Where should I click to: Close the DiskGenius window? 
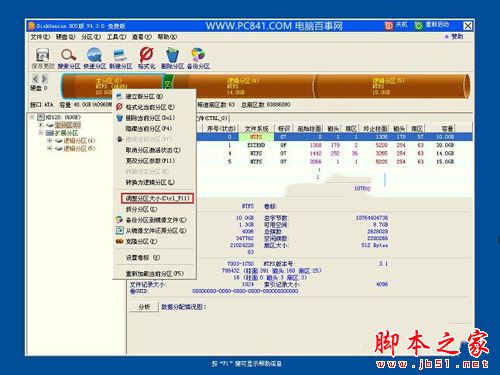[x=468, y=26]
